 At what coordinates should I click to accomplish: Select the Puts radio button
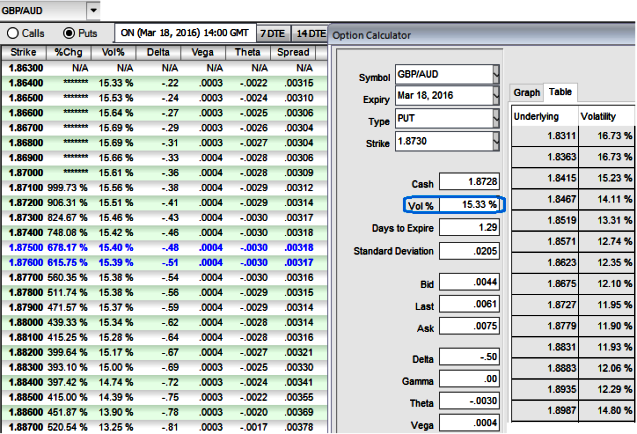(x=69, y=33)
